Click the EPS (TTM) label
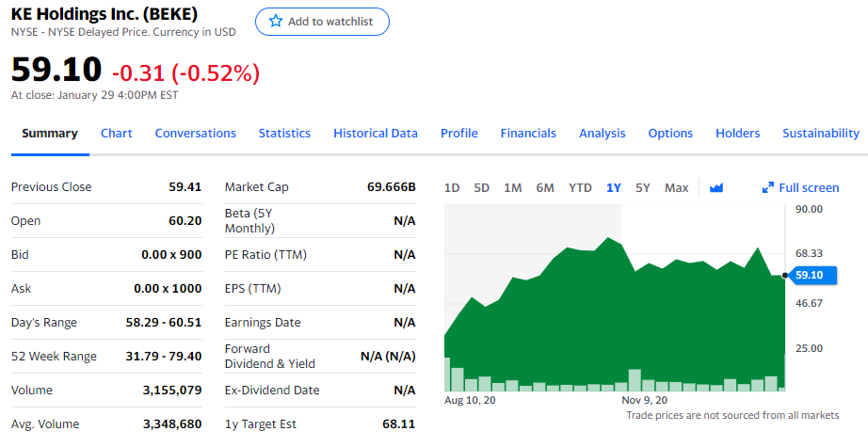This screenshot has height=447, width=868. pyautogui.click(x=253, y=288)
